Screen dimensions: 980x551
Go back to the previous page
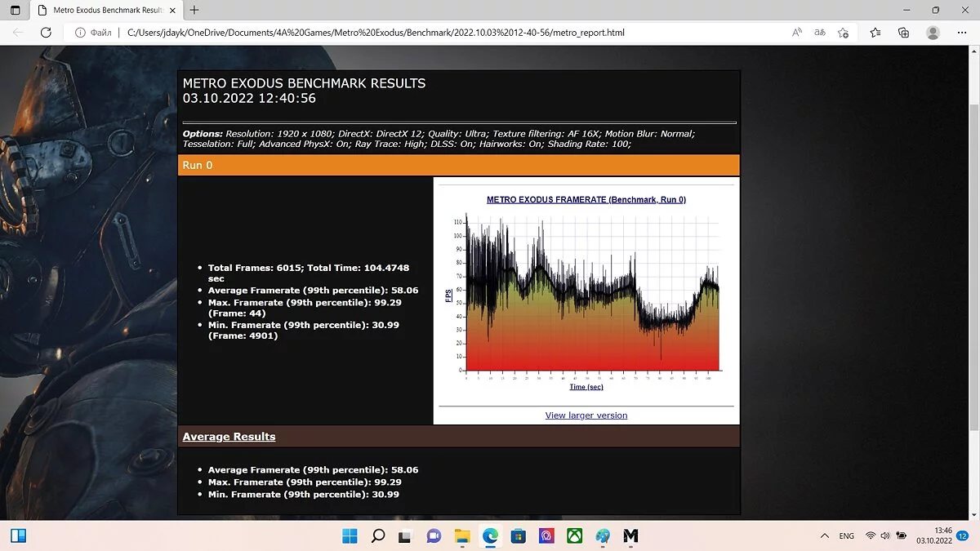(x=18, y=33)
